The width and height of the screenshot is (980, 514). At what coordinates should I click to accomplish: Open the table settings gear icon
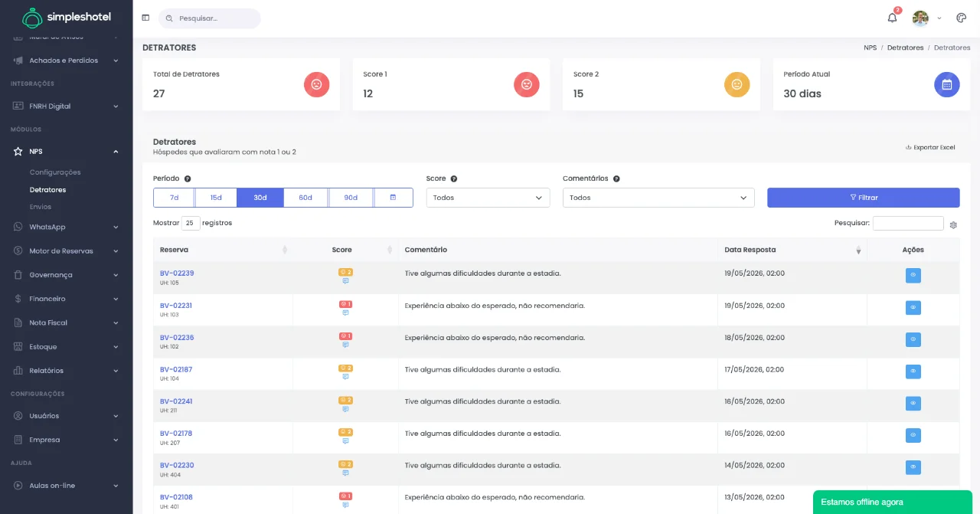tap(953, 224)
